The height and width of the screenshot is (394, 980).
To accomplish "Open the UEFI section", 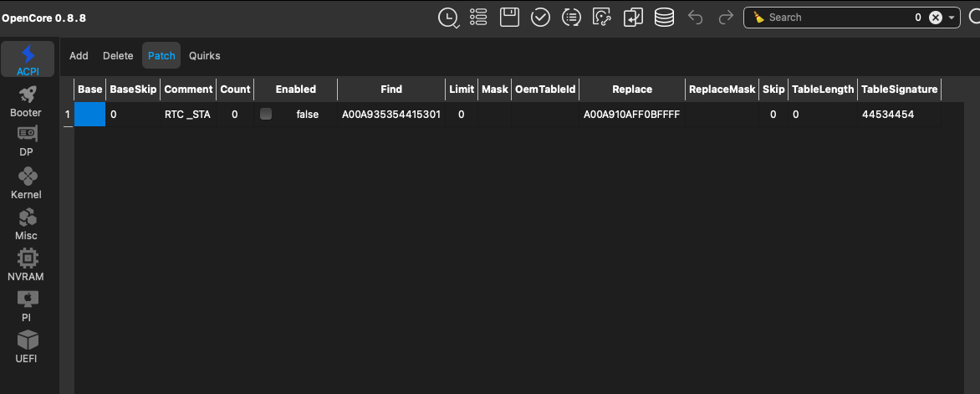I will [26, 346].
